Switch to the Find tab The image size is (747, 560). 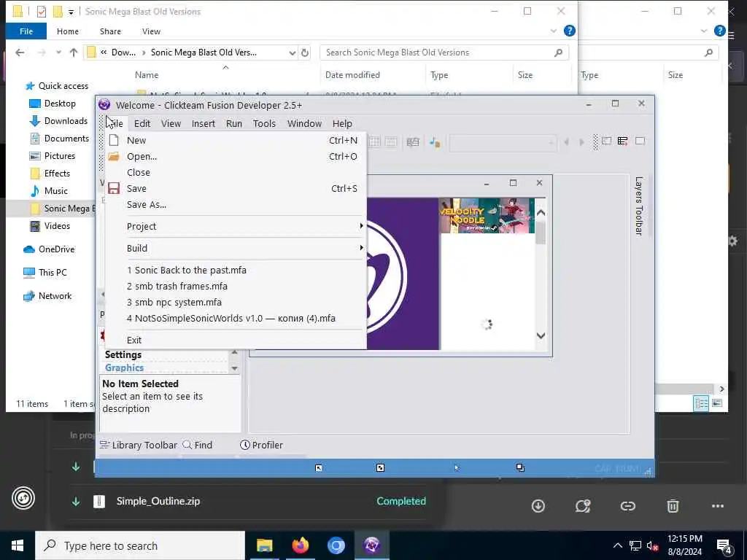point(198,445)
